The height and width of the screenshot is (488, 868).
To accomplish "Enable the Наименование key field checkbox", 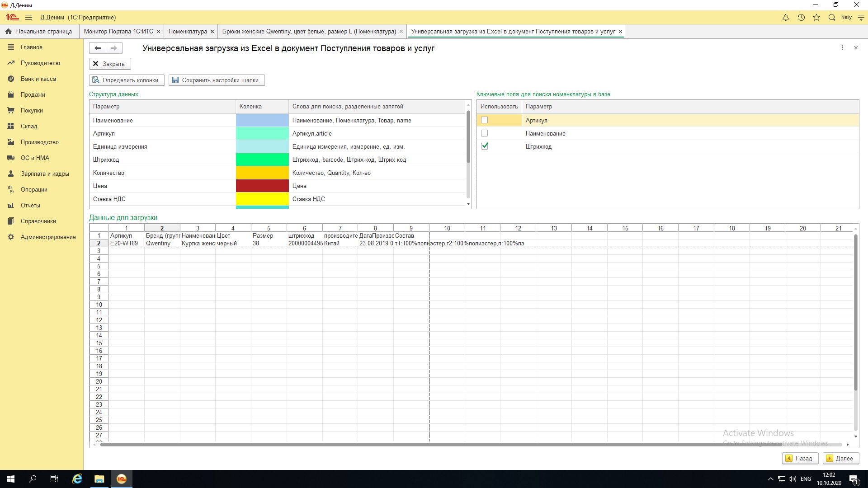I will point(485,133).
